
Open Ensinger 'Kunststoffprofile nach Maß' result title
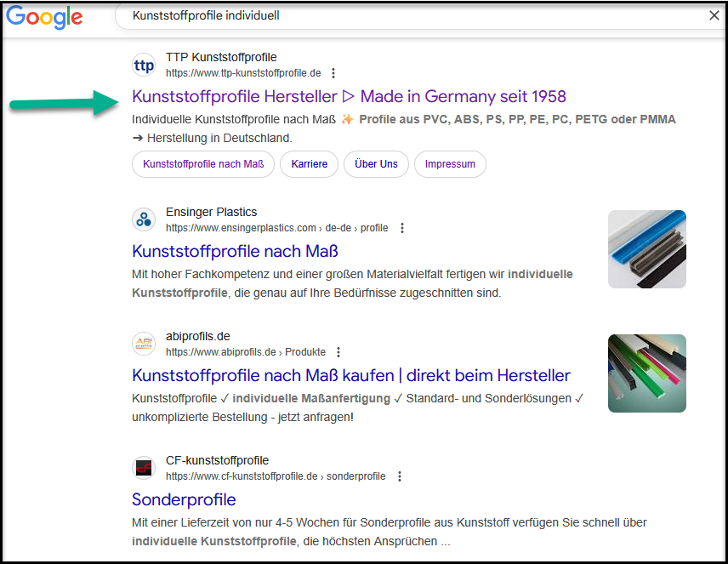[x=235, y=251]
